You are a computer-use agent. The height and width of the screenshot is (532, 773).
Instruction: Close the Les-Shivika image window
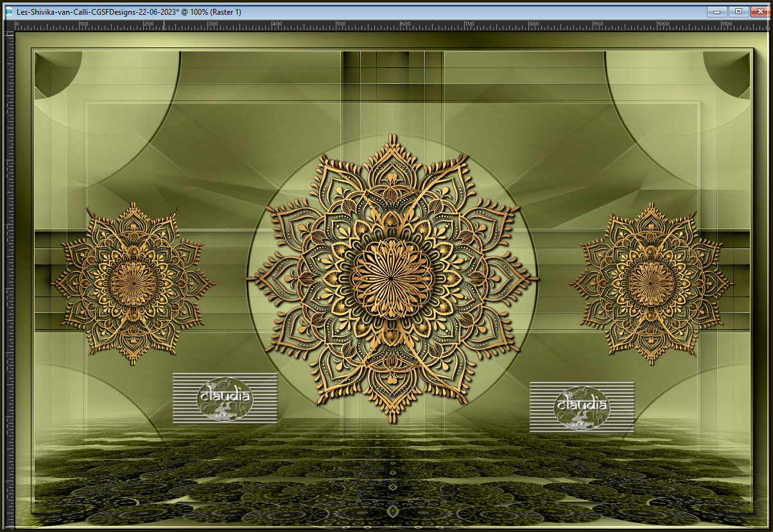pyautogui.click(x=760, y=12)
